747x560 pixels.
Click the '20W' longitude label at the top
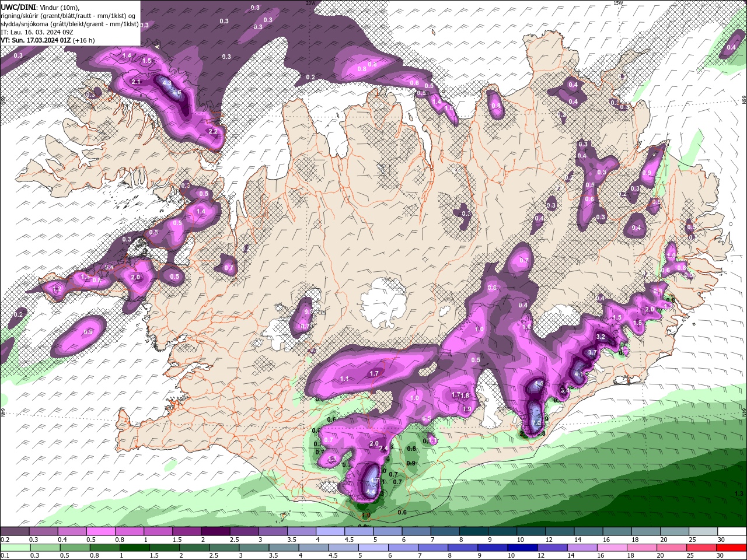(x=310, y=3)
